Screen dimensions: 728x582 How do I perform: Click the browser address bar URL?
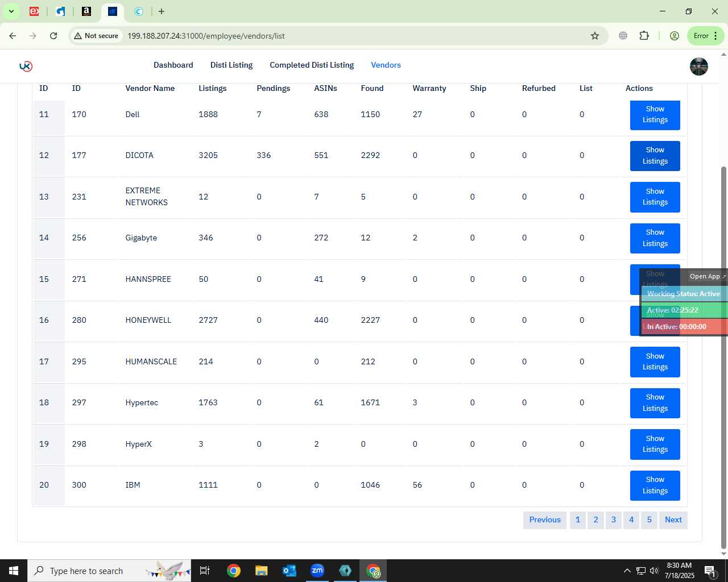coord(206,36)
